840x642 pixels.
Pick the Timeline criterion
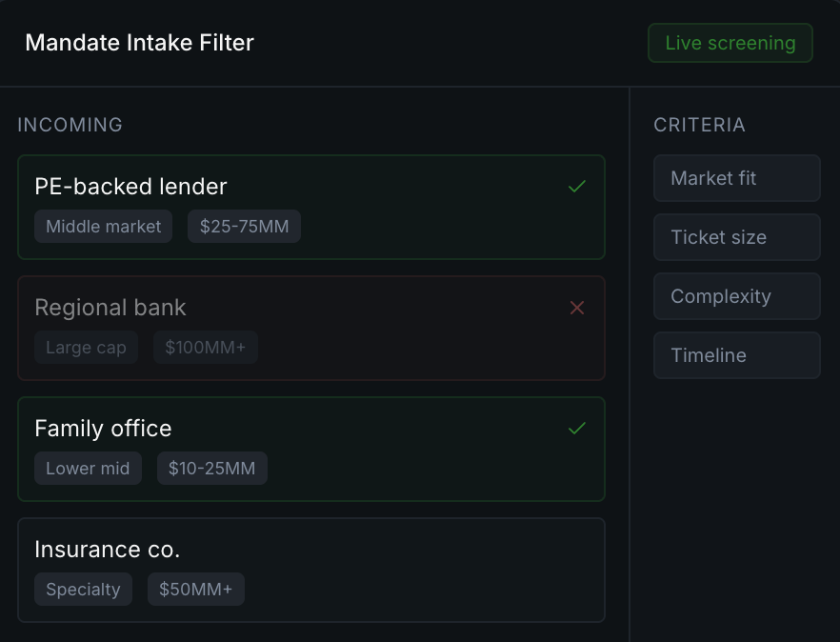pos(736,355)
